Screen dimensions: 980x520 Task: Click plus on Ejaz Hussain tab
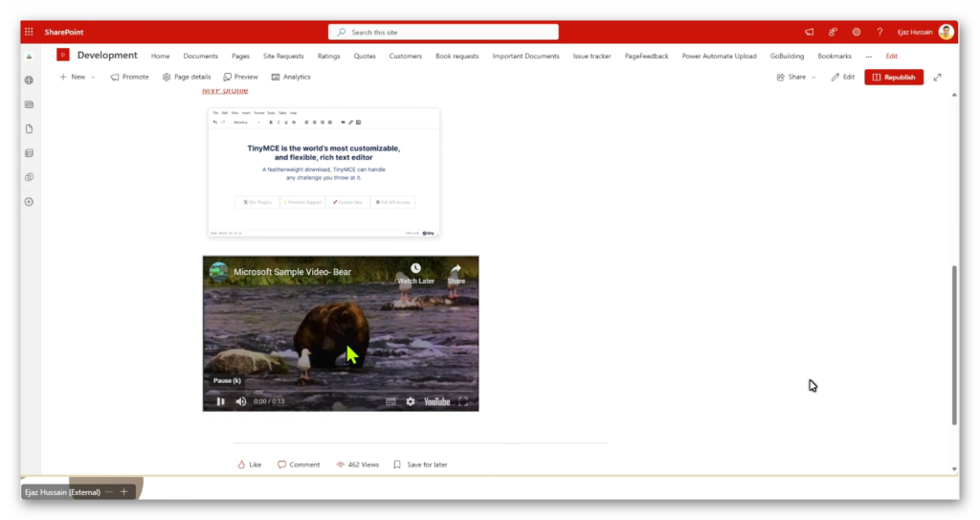[x=123, y=492]
